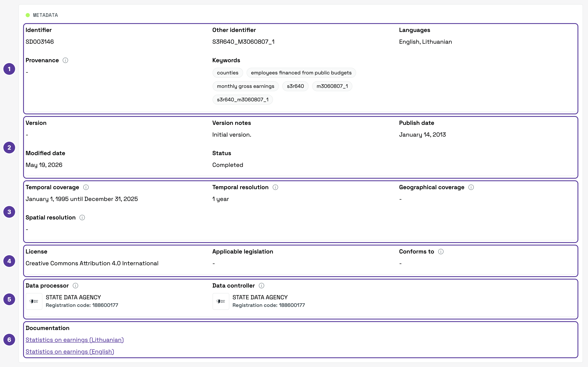Open Statistics on earnings (Lithuanian) link
The height and width of the screenshot is (367, 588).
(x=75, y=340)
